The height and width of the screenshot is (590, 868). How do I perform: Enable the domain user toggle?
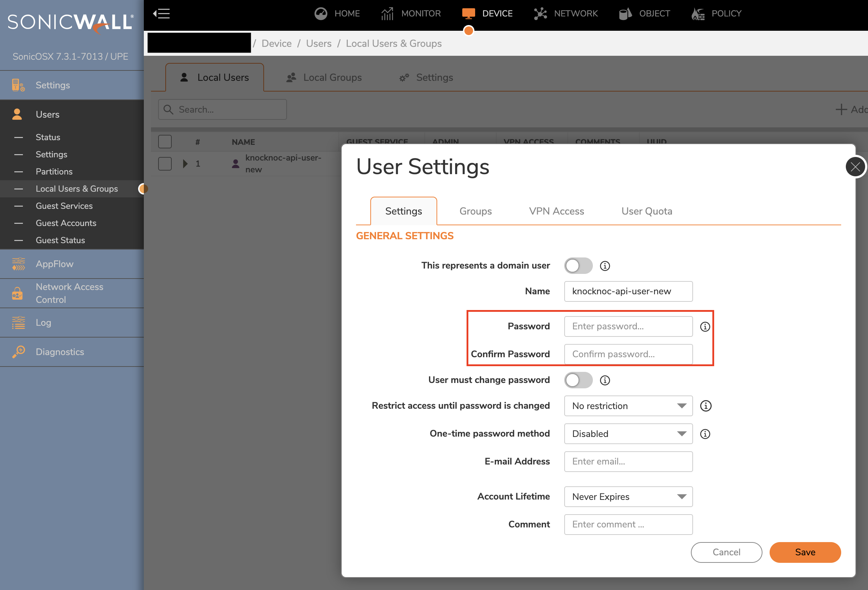pos(578,266)
